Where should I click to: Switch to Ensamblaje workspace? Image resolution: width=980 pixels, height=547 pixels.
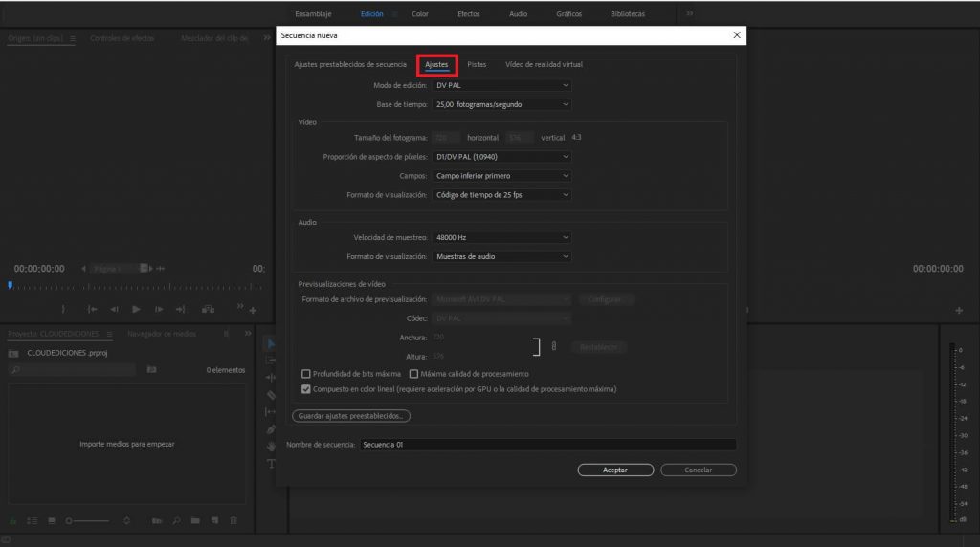(x=313, y=13)
